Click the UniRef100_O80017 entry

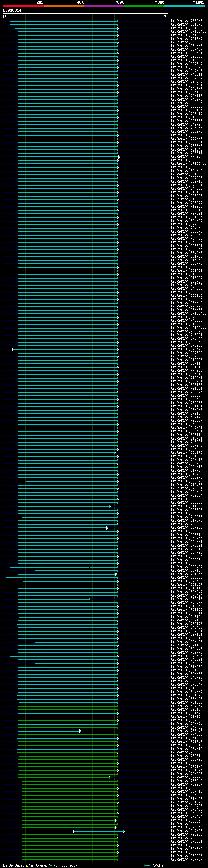coord(187,599)
